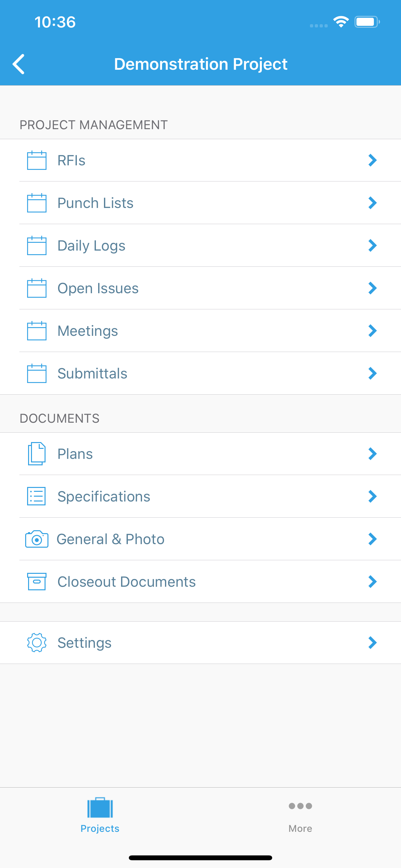The image size is (401, 868).
Task: Open the Open Issues row chevron
Action: click(372, 288)
